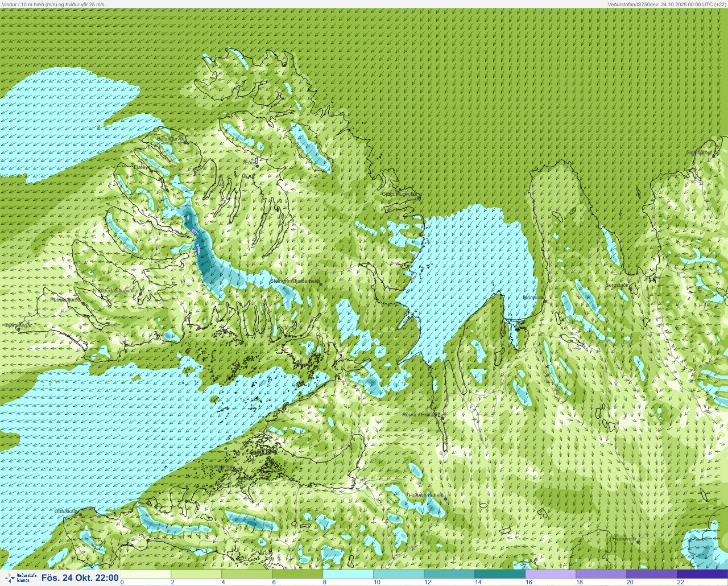The height and width of the screenshot is (586, 728).
Task: Select the 16–18 m/s lavender legend swatch
Action: pyautogui.click(x=551, y=574)
